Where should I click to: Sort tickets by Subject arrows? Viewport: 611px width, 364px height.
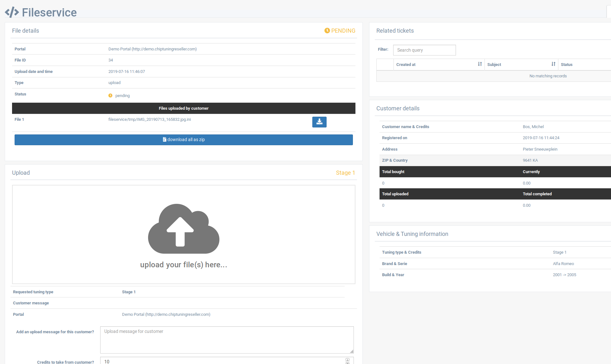click(x=553, y=64)
